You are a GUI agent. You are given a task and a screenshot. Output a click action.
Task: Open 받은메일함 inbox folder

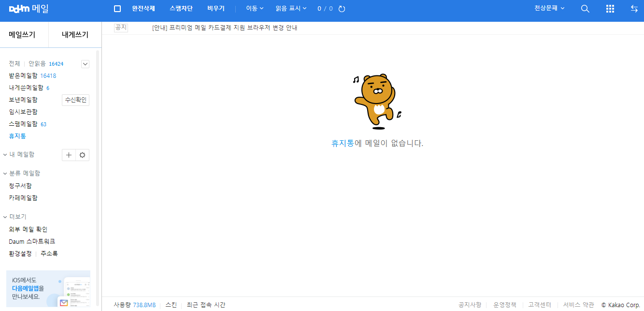(23, 76)
